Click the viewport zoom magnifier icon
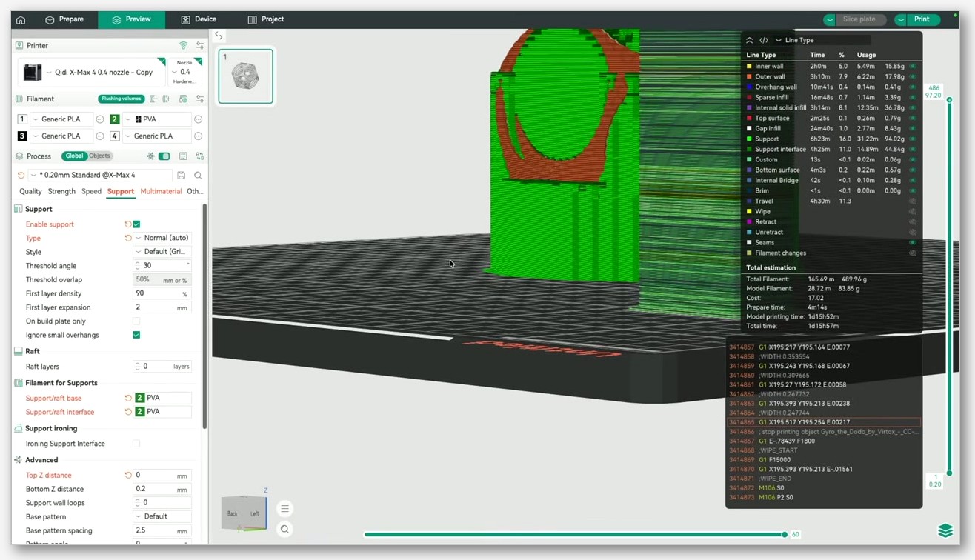The width and height of the screenshot is (975, 560). [284, 529]
